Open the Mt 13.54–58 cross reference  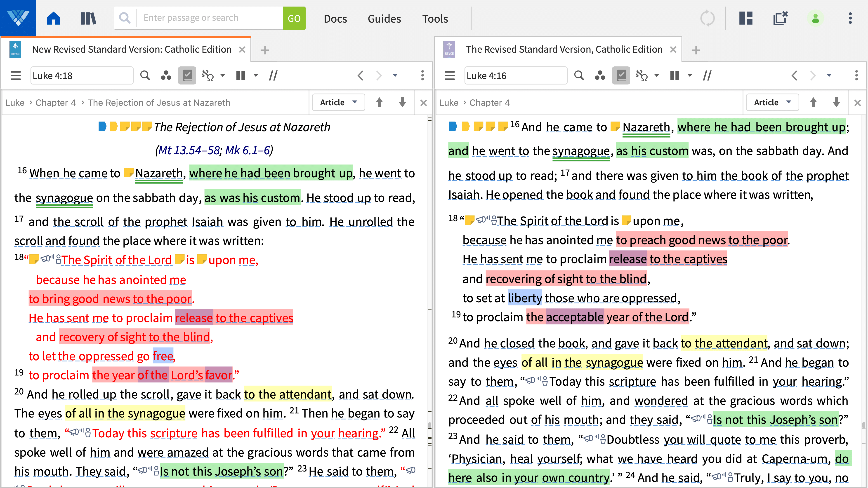click(189, 150)
